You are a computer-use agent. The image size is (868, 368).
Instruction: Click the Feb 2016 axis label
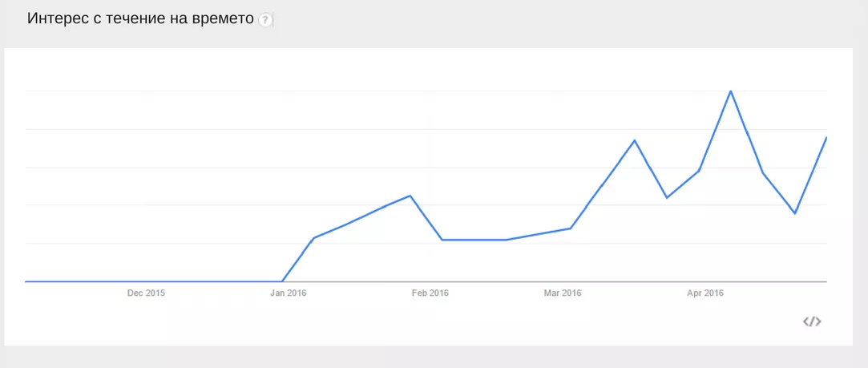pyautogui.click(x=430, y=293)
